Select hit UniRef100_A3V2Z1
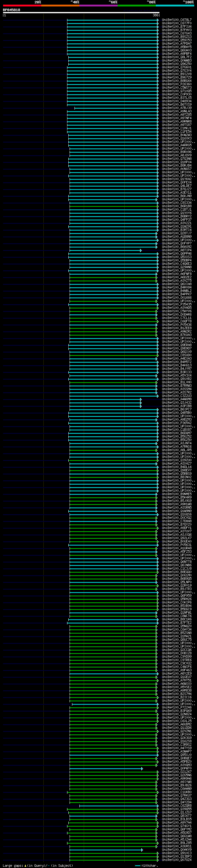Viewport: 197px width, 868px height. pyautogui.click(x=177, y=223)
